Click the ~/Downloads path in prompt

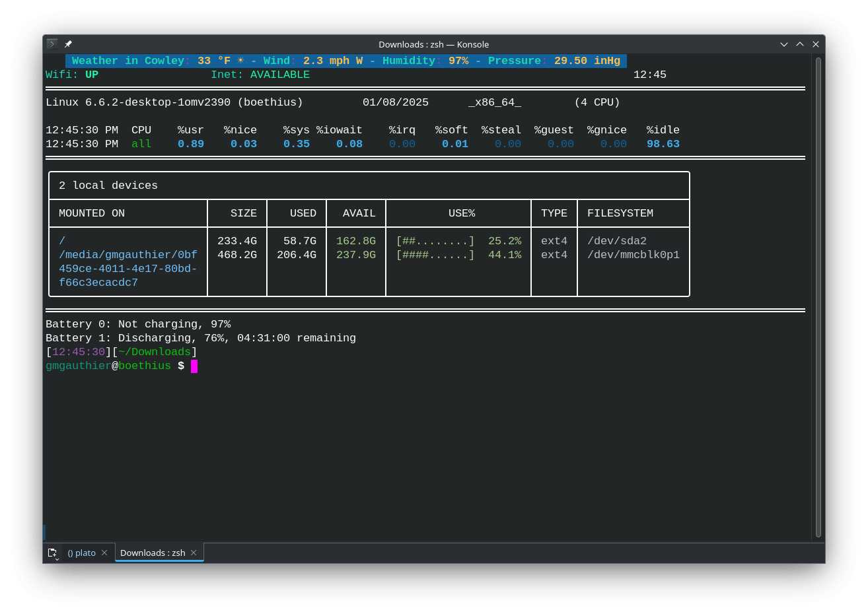(155, 352)
